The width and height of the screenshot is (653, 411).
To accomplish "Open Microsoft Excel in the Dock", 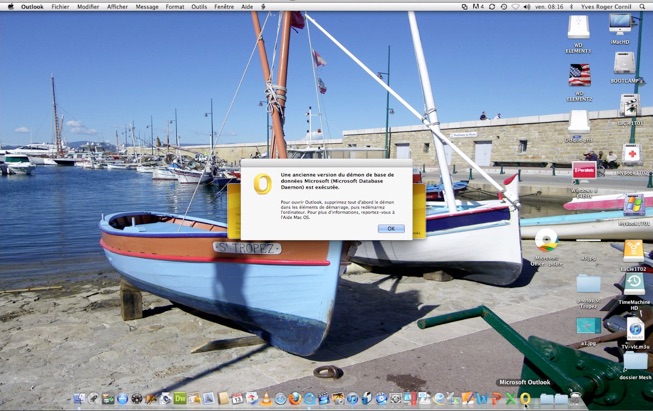I will point(511,400).
